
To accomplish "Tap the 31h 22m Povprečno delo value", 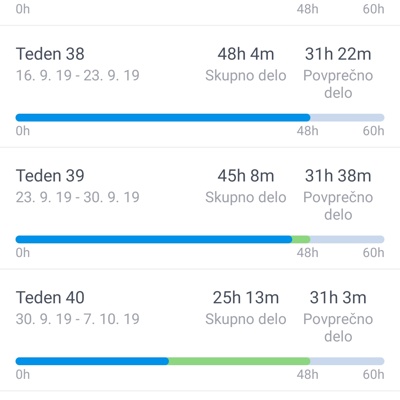I will (x=338, y=54).
